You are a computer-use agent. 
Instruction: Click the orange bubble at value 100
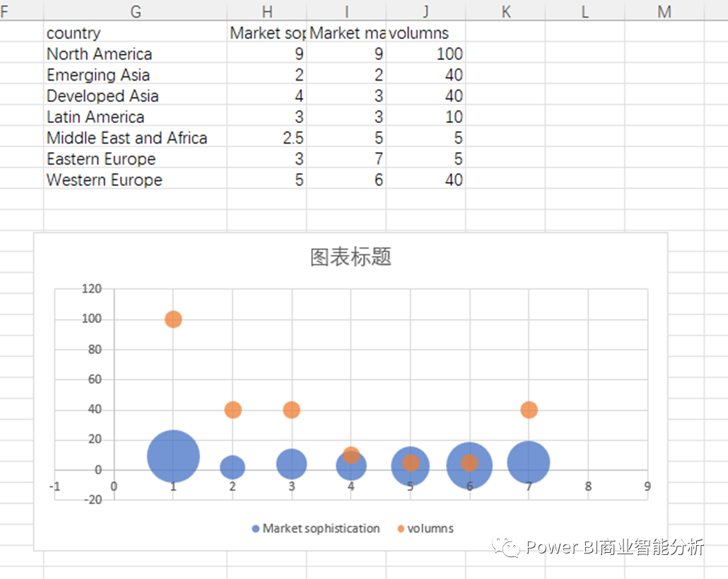point(173,320)
